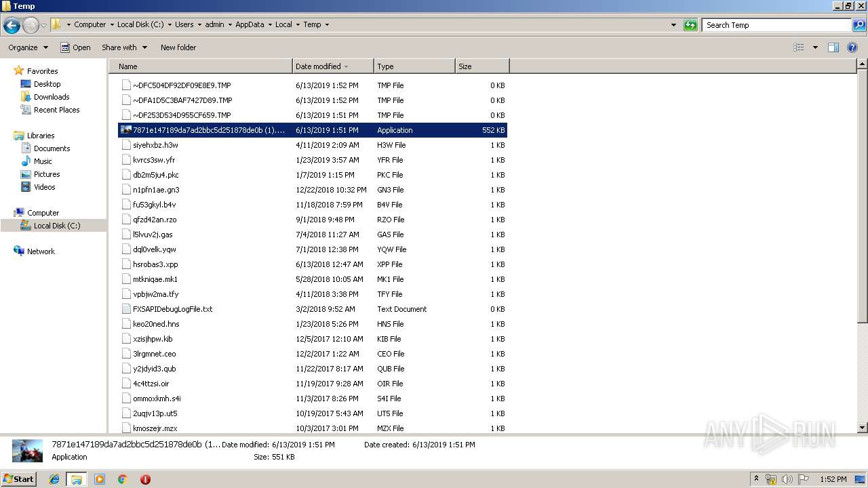Change the view with the views icon
This screenshot has height=488, width=868.
pyautogui.click(x=799, y=47)
